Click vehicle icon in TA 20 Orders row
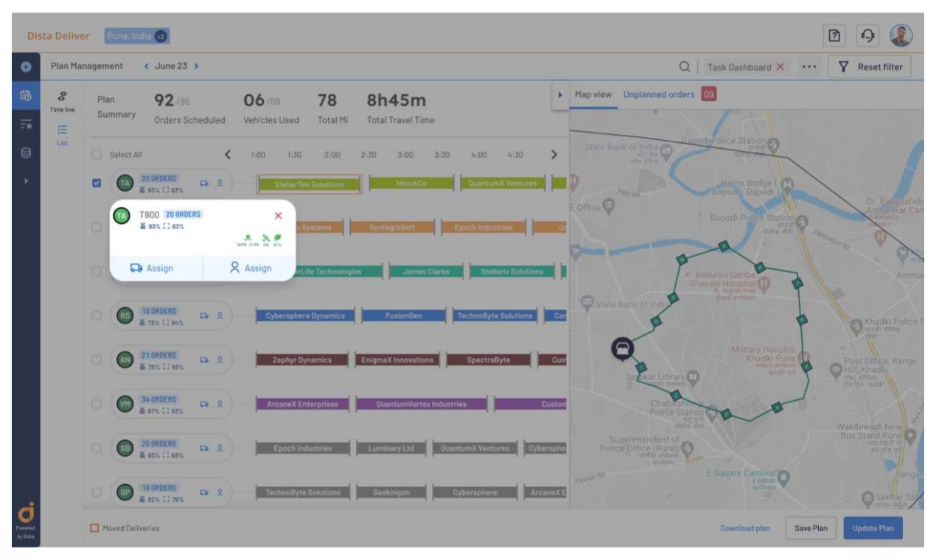This screenshot has width=936, height=560. pos(204,183)
